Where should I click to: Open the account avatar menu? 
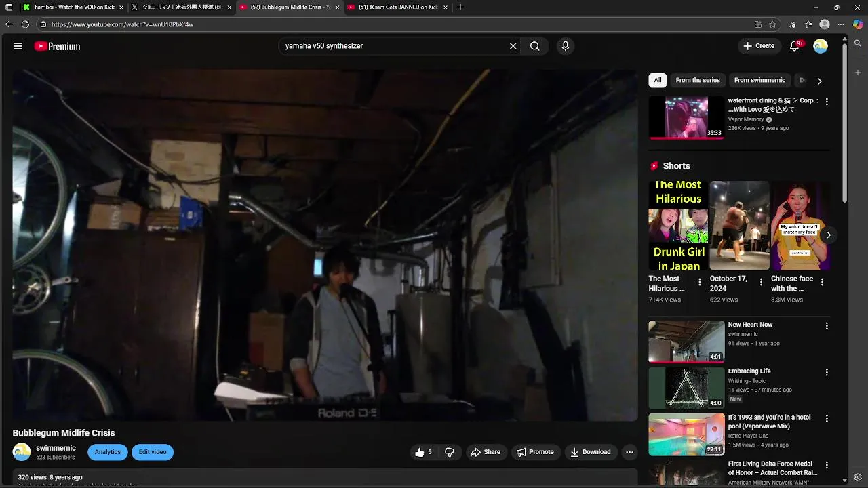click(821, 46)
